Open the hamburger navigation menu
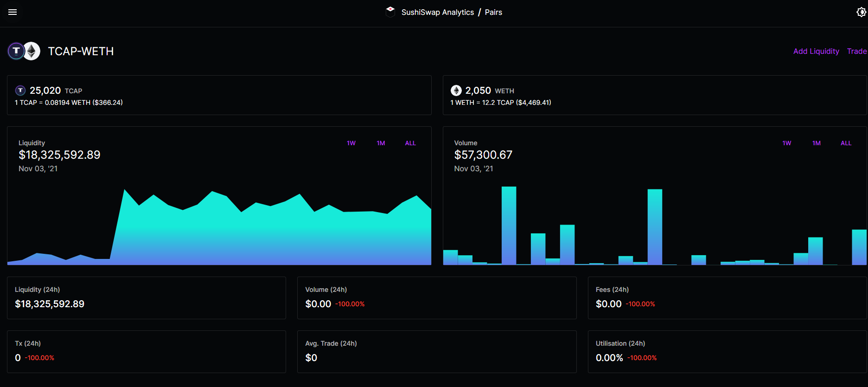Image resolution: width=868 pixels, height=387 pixels. (13, 12)
